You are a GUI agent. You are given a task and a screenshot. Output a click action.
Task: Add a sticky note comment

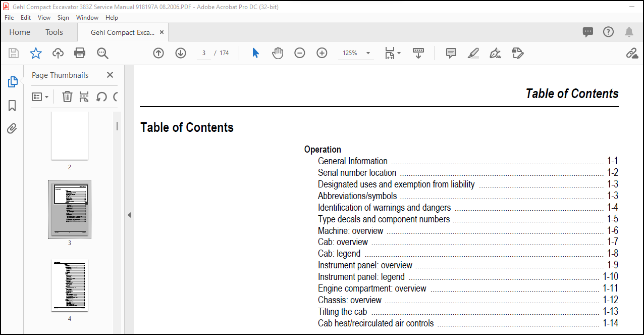tap(451, 53)
